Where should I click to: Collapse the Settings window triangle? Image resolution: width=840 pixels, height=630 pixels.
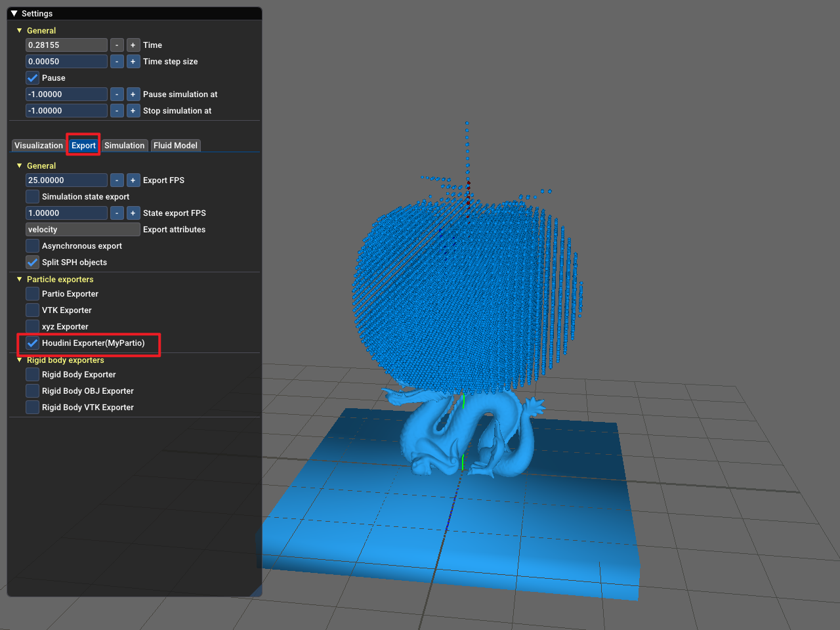pos(14,13)
